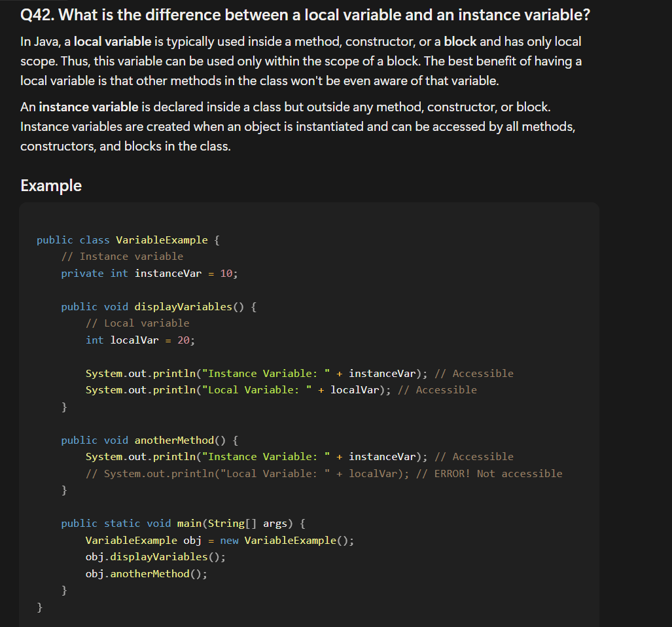Click the 'public class VariableExample {' line
The image size is (672, 627).
click(x=128, y=240)
